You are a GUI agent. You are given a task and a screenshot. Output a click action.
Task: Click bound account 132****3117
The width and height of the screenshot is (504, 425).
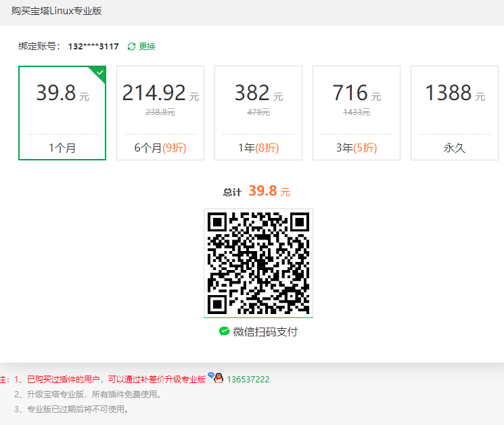(93, 47)
